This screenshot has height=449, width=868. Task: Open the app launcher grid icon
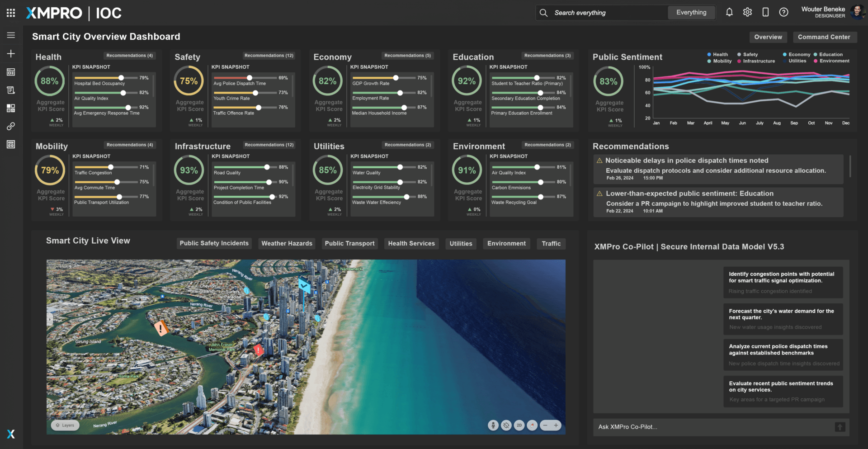click(x=11, y=13)
